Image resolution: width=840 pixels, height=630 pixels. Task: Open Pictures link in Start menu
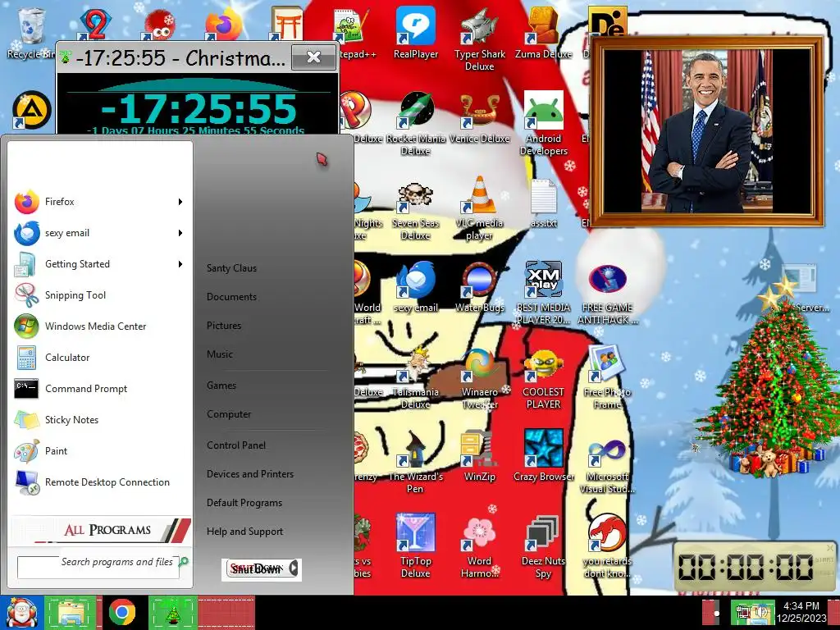point(224,326)
